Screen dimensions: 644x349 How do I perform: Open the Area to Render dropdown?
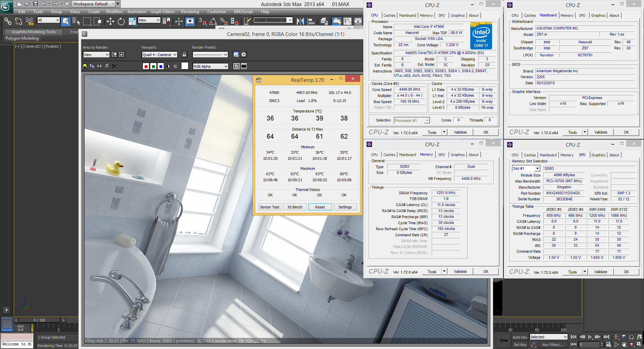[x=96, y=55]
